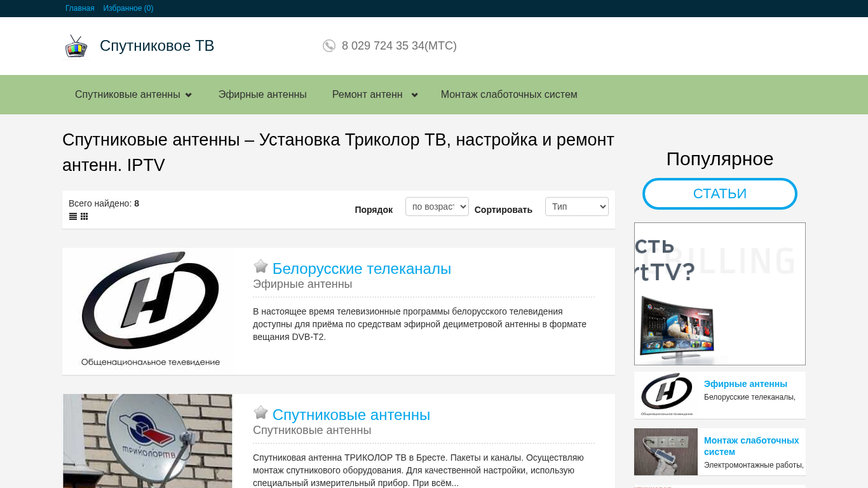
Task: Click sidebar wall socket thumbnail
Action: tap(666, 452)
